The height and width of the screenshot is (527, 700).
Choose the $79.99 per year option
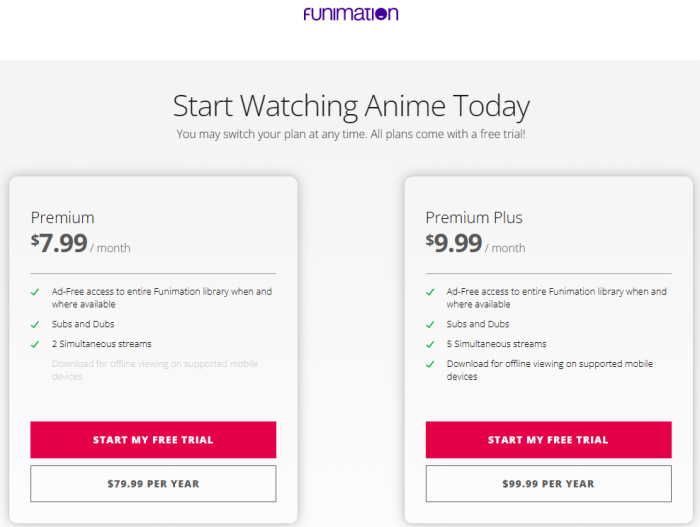[x=153, y=484]
